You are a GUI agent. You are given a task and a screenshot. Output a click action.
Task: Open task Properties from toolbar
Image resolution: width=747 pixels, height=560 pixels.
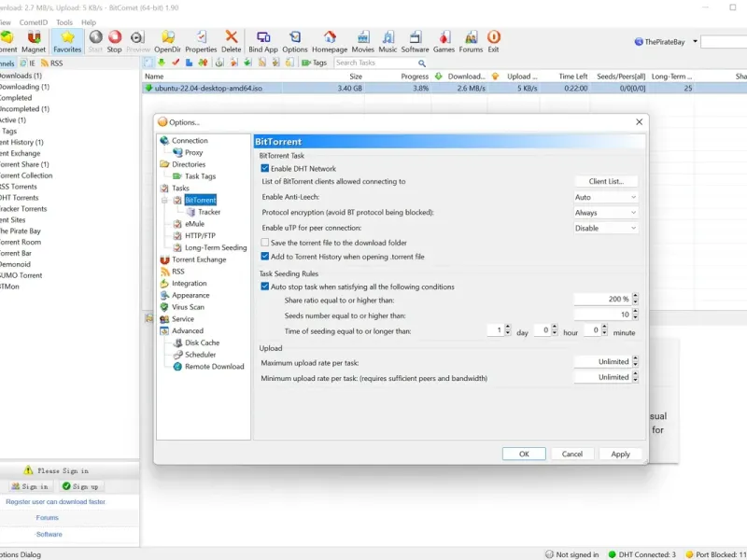[201, 41]
